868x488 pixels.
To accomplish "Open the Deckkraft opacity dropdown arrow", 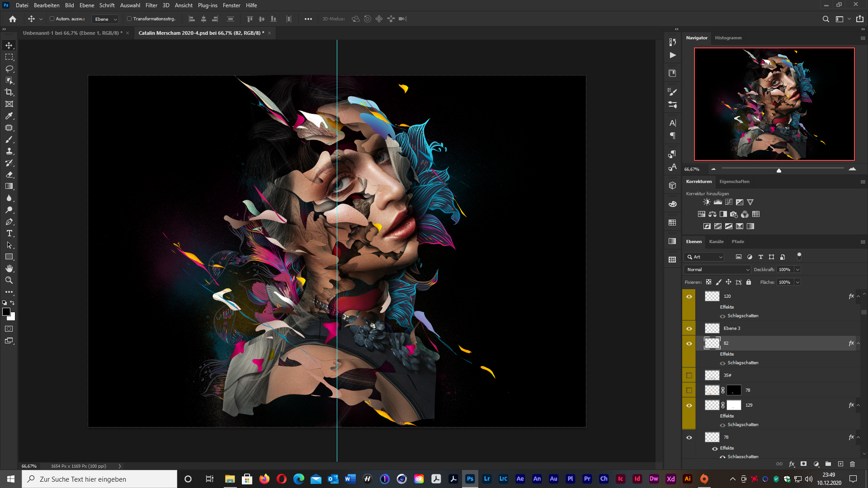I will click(x=797, y=270).
